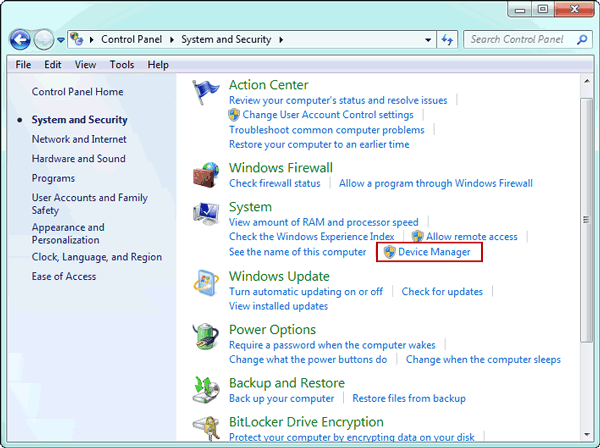Image resolution: width=600 pixels, height=448 pixels.
Task: Open the System heading link
Action: tap(250, 207)
